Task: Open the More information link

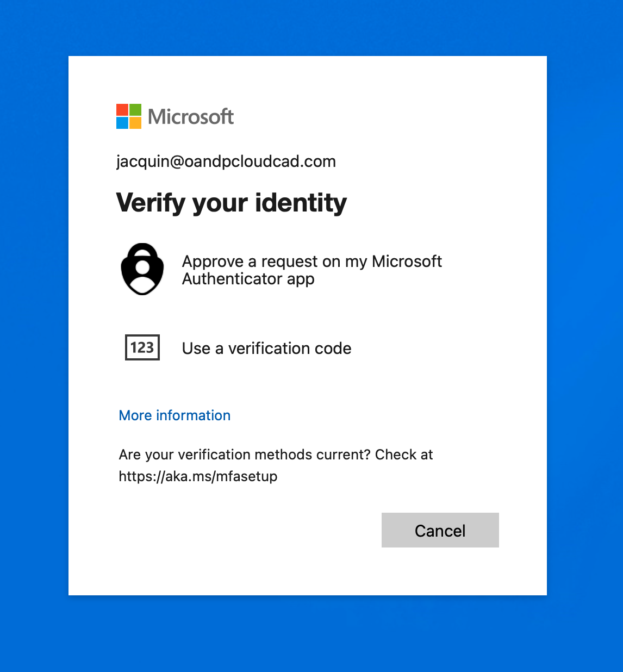Action: tap(175, 415)
